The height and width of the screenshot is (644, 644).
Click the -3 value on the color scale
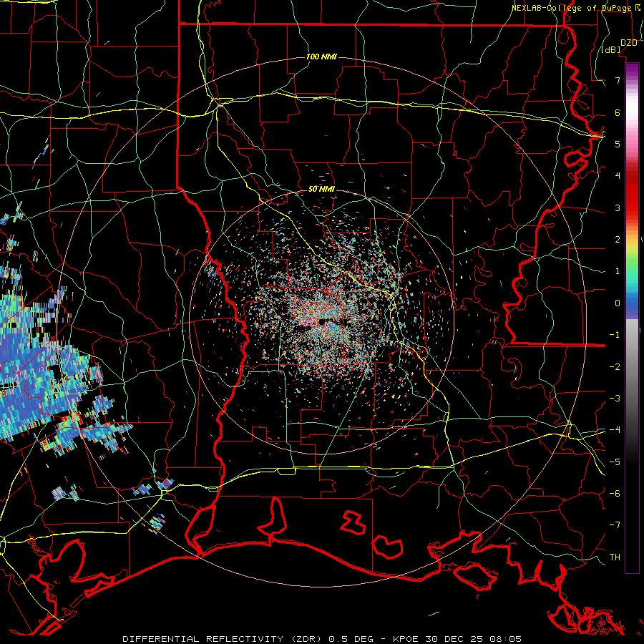[615, 399]
